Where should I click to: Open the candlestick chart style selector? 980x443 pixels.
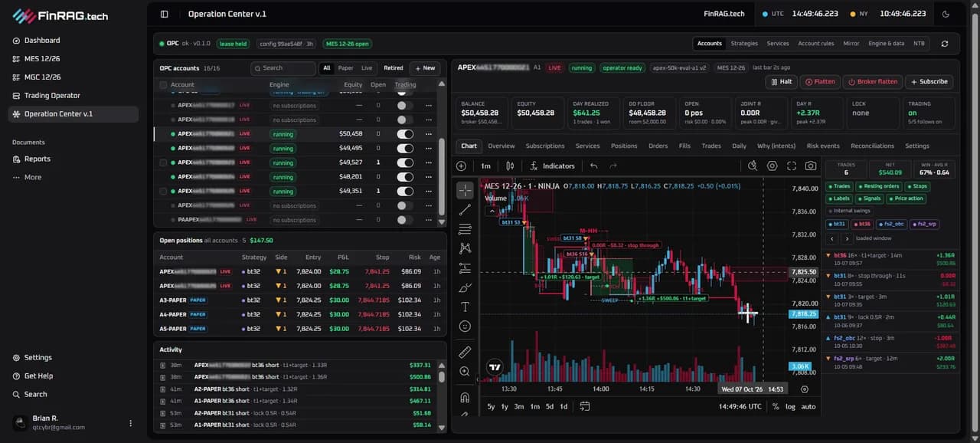point(510,166)
